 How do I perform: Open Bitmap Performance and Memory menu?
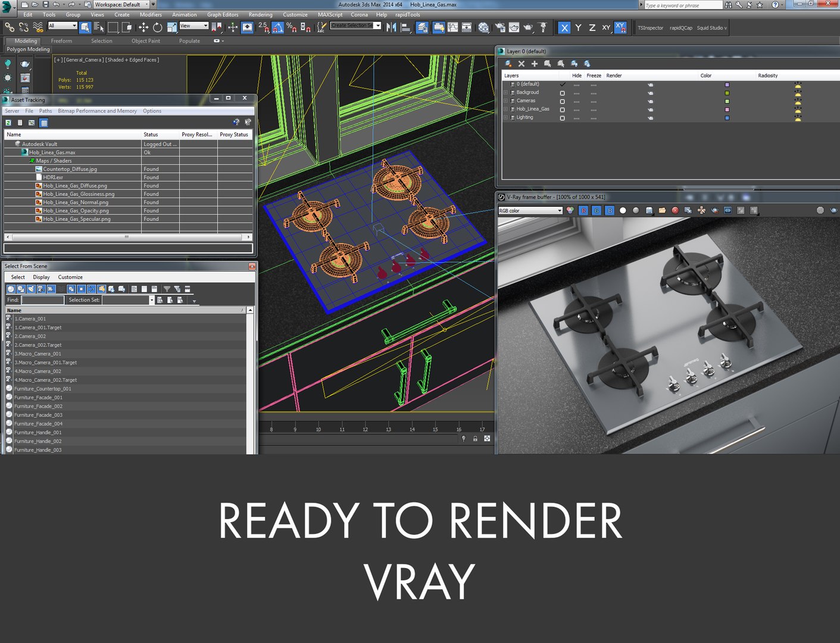97,111
